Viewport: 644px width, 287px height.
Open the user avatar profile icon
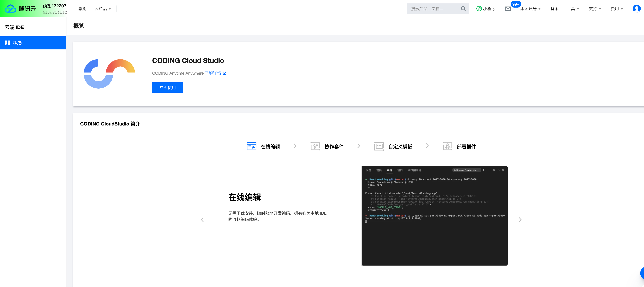[636, 9]
